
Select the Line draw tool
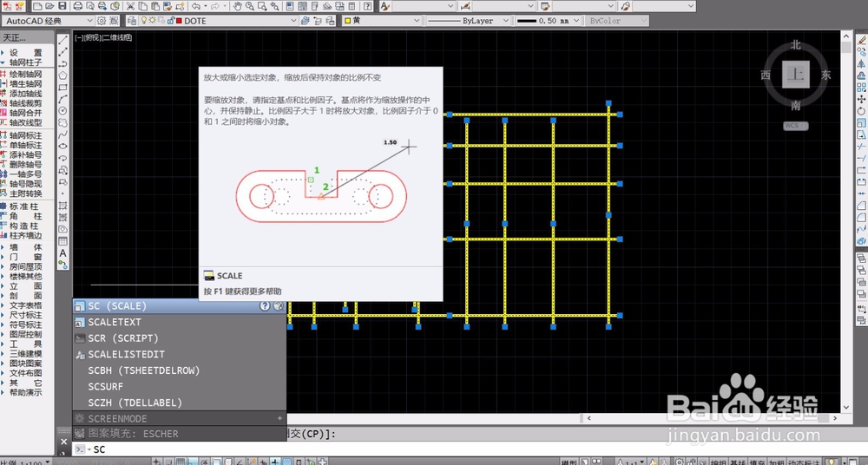pos(63,39)
